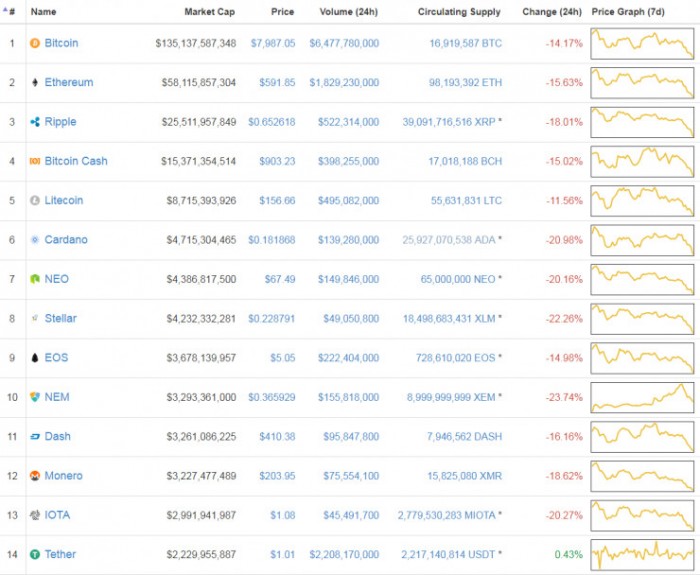700x575 pixels.
Task: Open NEM 7-day price graph
Action: pyautogui.click(x=642, y=397)
